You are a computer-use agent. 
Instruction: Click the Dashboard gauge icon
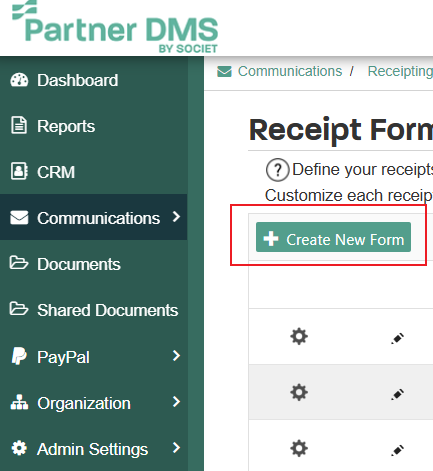pyautogui.click(x=19, y=80)
